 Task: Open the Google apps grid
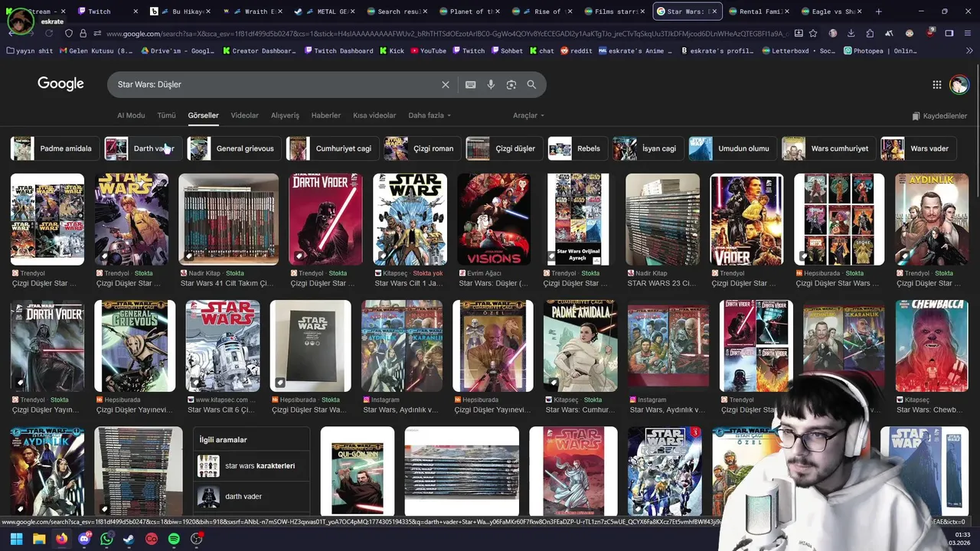[x=937, y=85]
